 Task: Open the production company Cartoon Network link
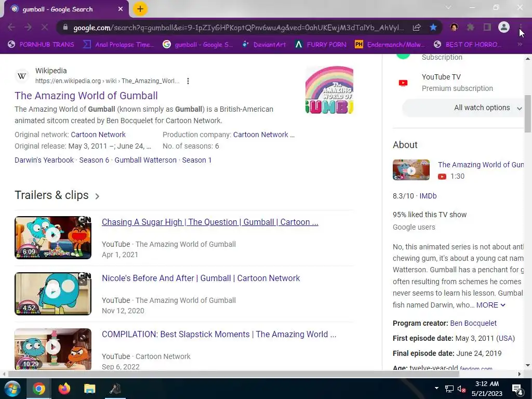click(x=263, y=135)
